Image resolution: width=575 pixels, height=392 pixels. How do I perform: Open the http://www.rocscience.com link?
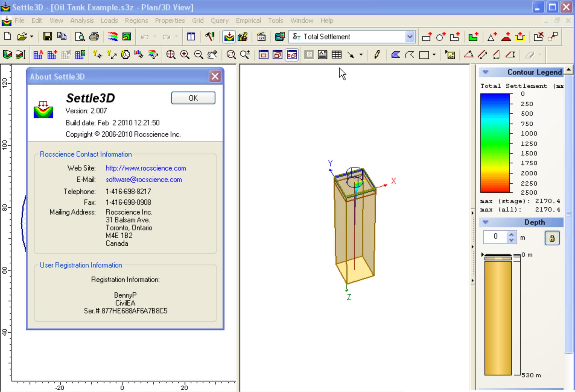(x=146, y=168)
